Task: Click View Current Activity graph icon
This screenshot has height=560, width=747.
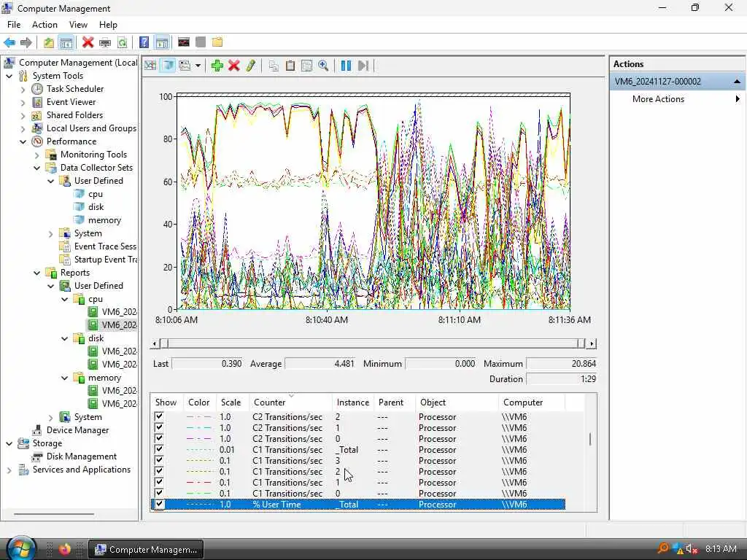Action: (150, 65)
